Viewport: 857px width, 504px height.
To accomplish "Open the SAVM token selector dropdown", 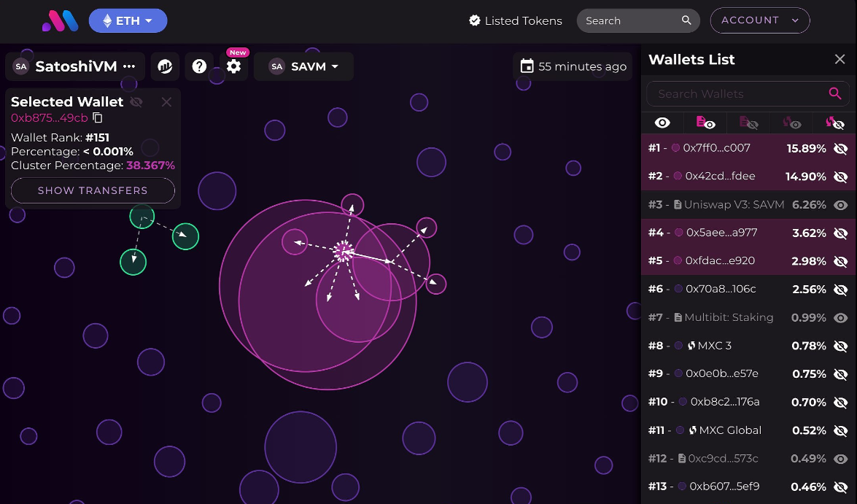I will 304,66.
